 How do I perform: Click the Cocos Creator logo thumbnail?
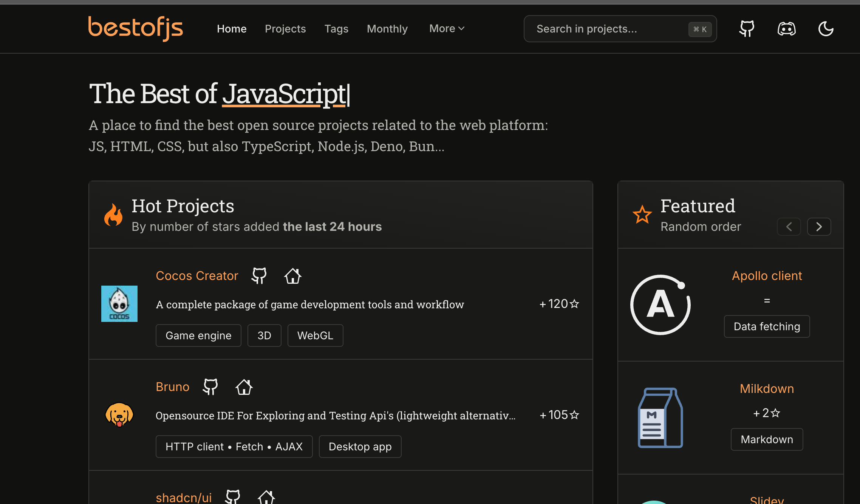point(119,304)
